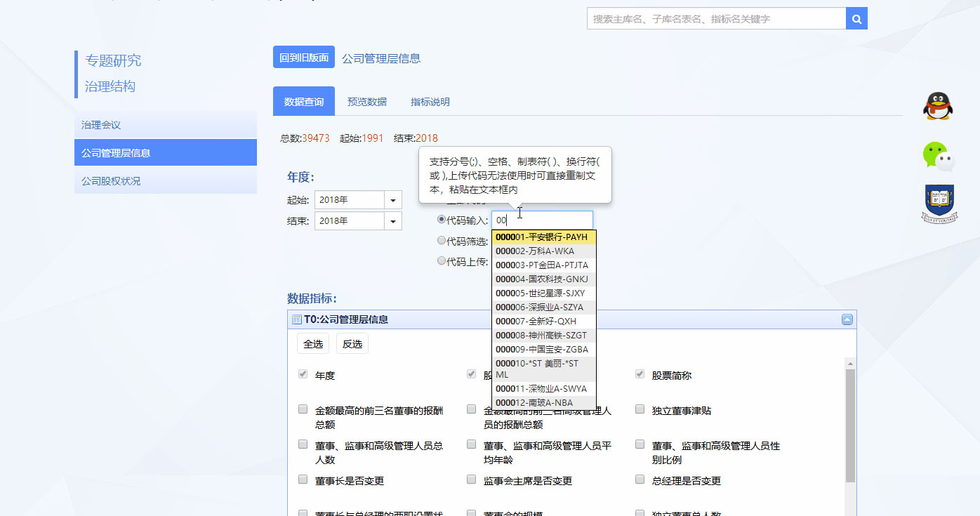Open the QQ penguin contact icon
The width and height of the screenshot is (980, 516).
938,106
